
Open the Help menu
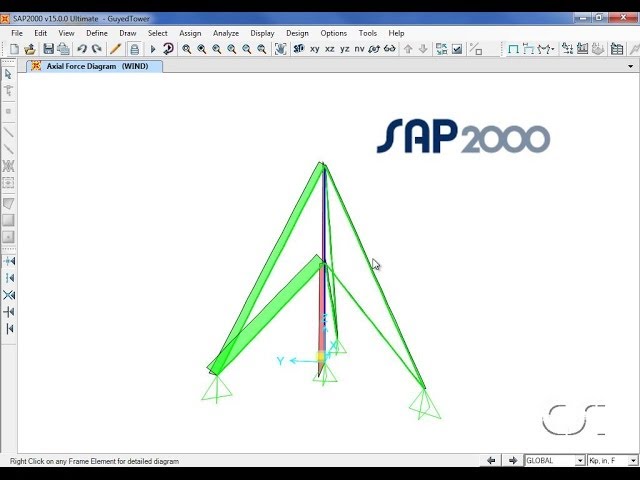click(396, 33)
